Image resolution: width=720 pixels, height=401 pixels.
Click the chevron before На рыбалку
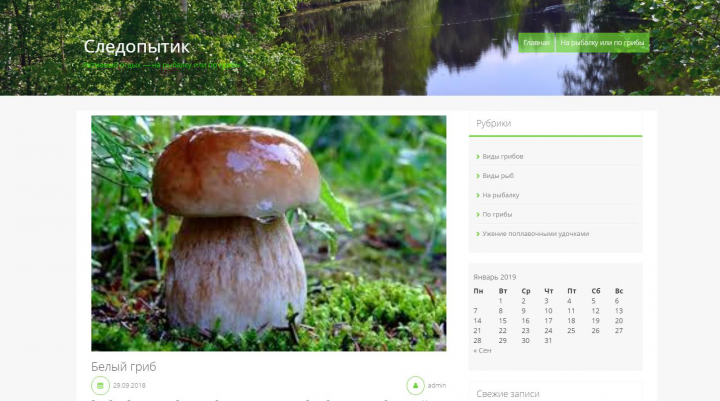(478, 195)
